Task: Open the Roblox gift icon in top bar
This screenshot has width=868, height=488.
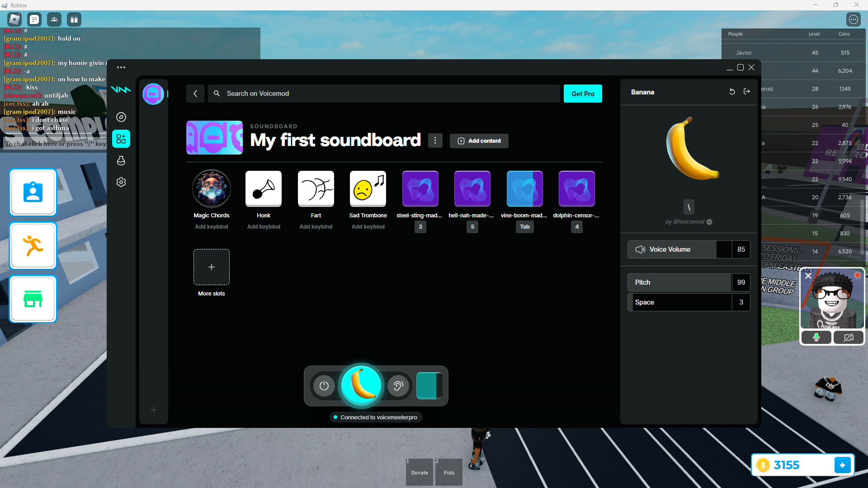Action: (74, 19)
